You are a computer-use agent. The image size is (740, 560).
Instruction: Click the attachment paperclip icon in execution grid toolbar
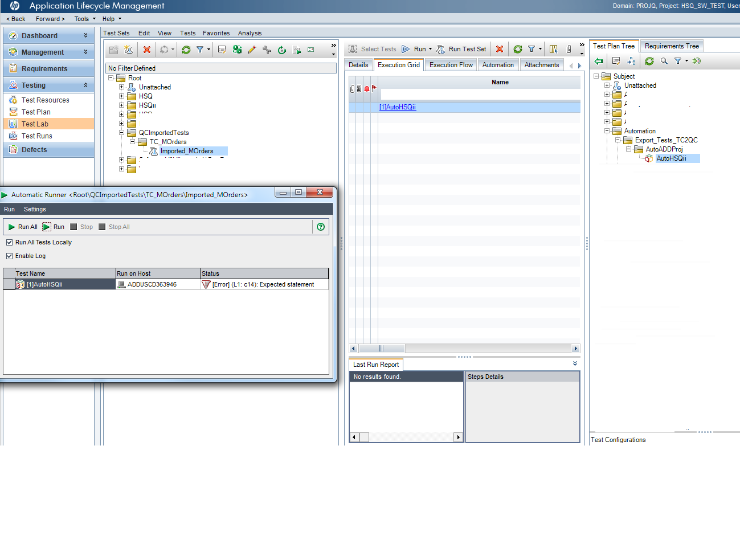pyautogui.click(x=569, y=49)
